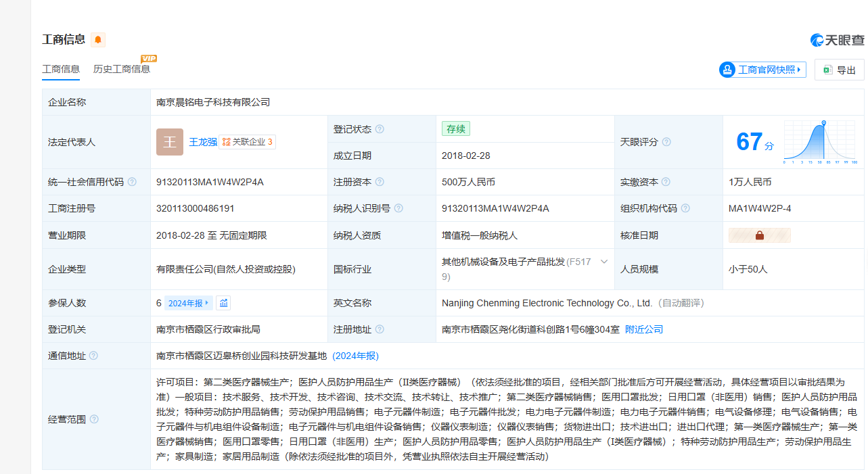The height and width of the screenshot is (474, 868).
Task: Open the 2024年报 dropdown tag
Action: point(189,303)
